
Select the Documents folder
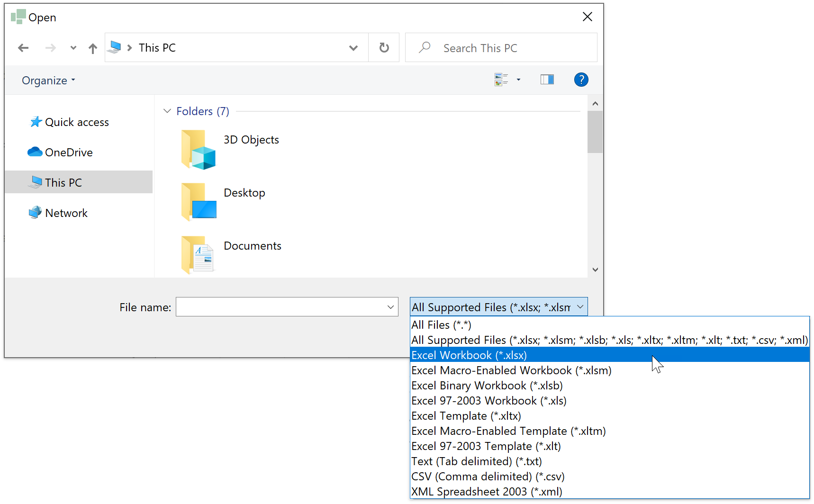click(252, 246)
